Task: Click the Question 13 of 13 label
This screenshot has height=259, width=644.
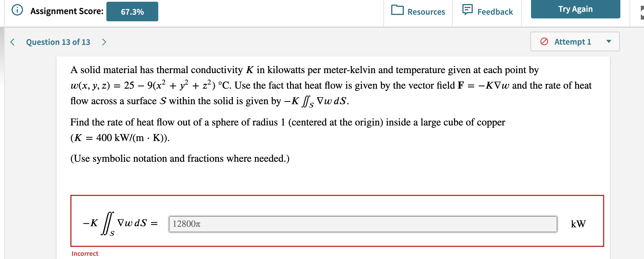Action: point(58,42)
